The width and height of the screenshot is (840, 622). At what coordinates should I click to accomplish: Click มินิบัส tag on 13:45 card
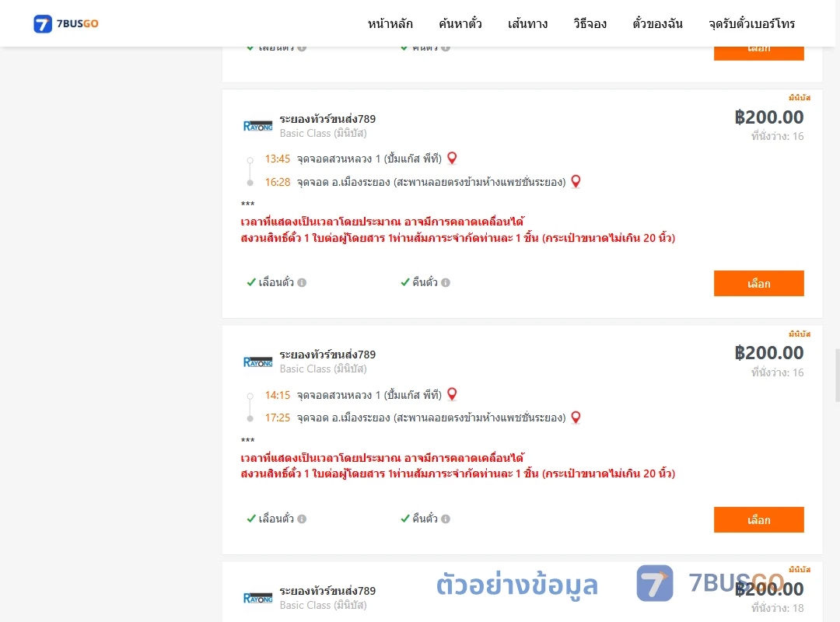[800, 97]
